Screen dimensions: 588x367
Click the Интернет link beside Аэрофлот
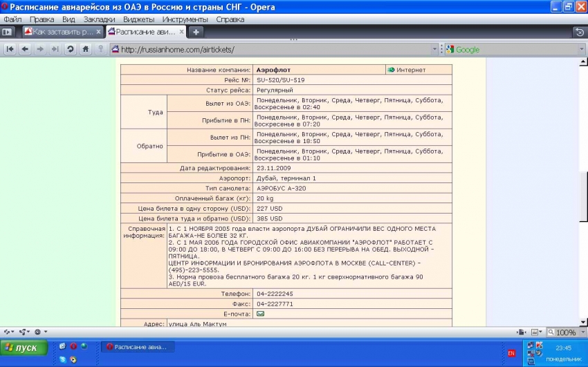click(411, 70)
